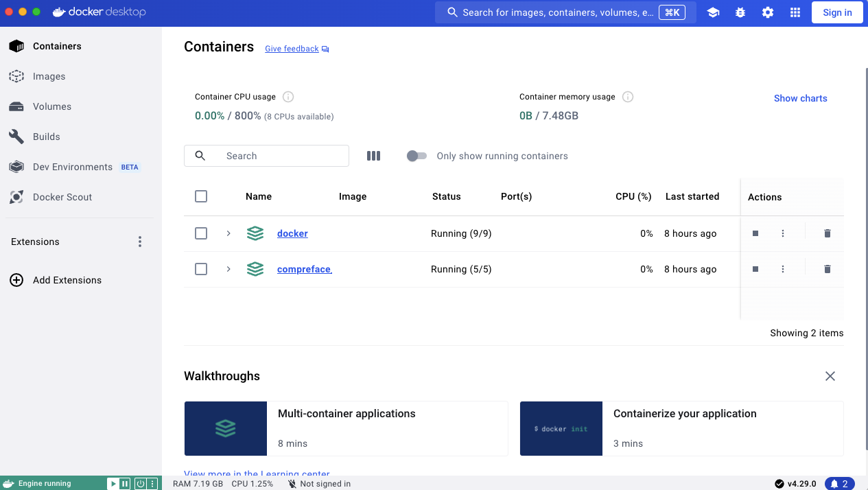Image resolution: width=868 pixels, height=490 pixels.
Task: Open the column display options icon
Action: [x=373, y=156]
